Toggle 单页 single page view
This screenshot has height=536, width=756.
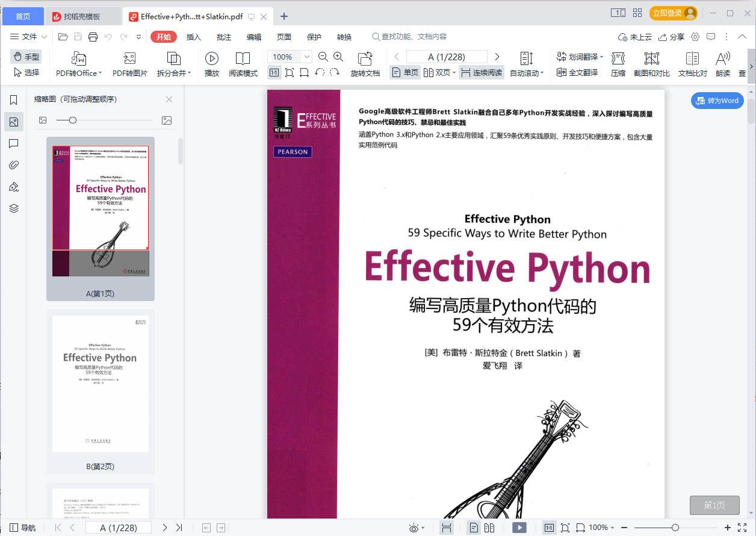404,72
